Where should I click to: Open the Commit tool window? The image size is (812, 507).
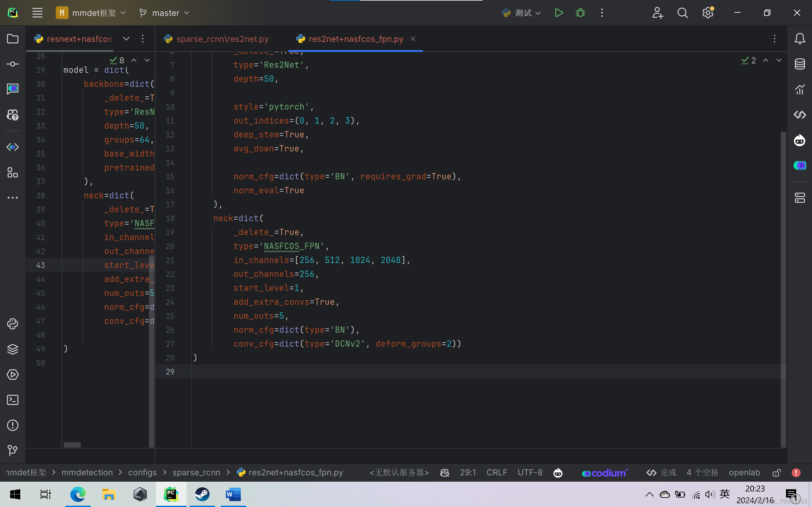12,64
